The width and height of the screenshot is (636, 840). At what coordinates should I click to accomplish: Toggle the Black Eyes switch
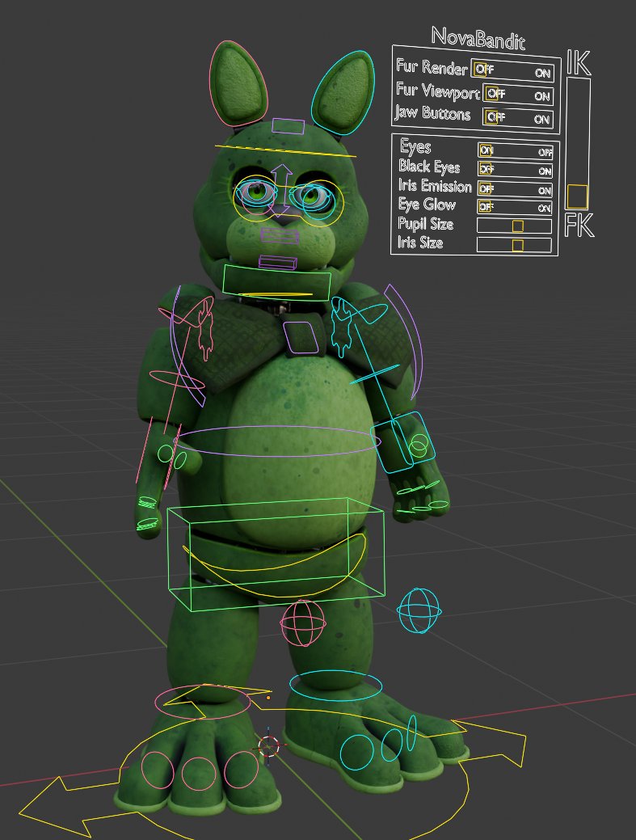[515, 170]
